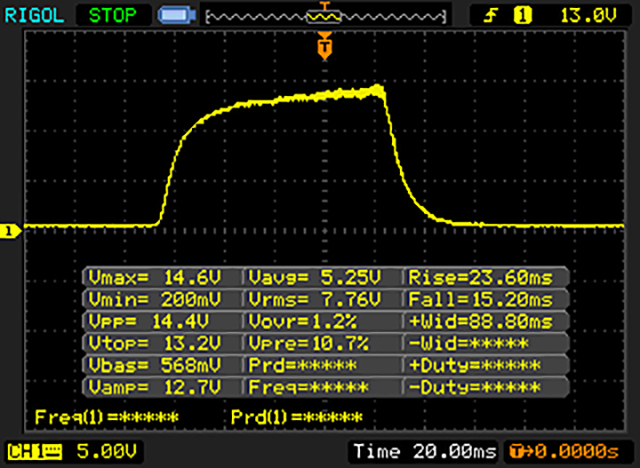Click the Prd=***** cell in the table

click(302, 365)
